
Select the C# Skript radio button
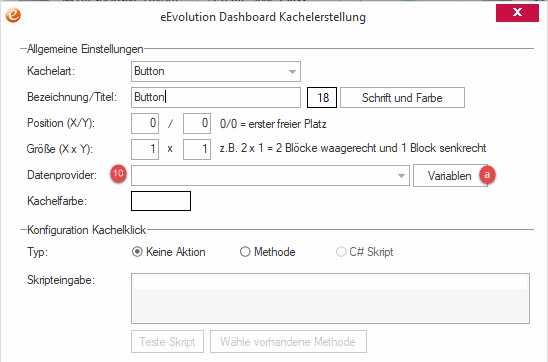coord(341,252)
